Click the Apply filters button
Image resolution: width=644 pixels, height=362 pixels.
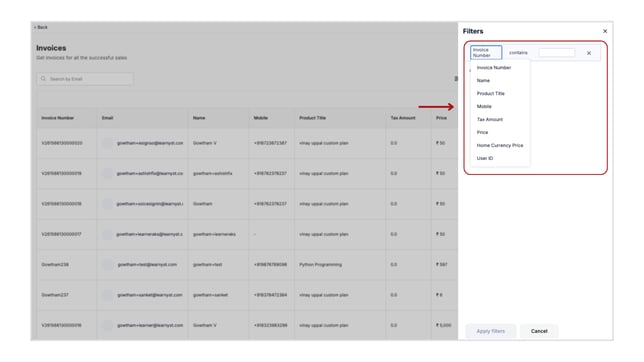491,331
